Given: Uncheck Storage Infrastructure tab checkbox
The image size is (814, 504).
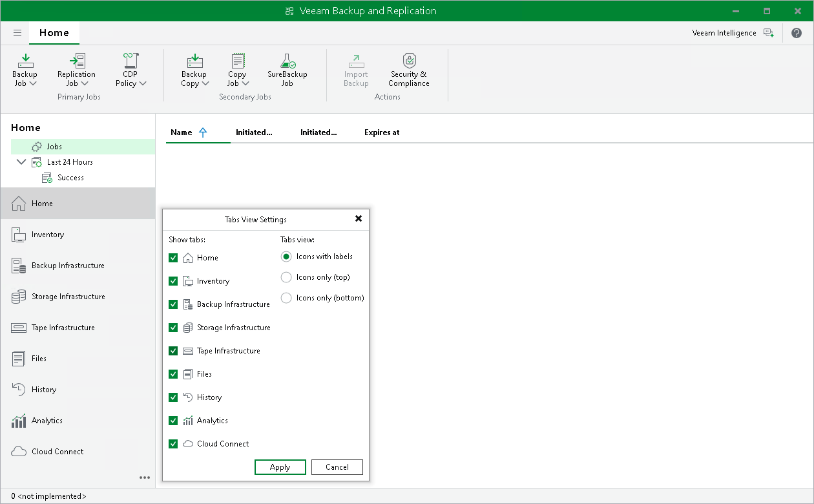Looking at the screenshot, I should click(x=173, y=328).
